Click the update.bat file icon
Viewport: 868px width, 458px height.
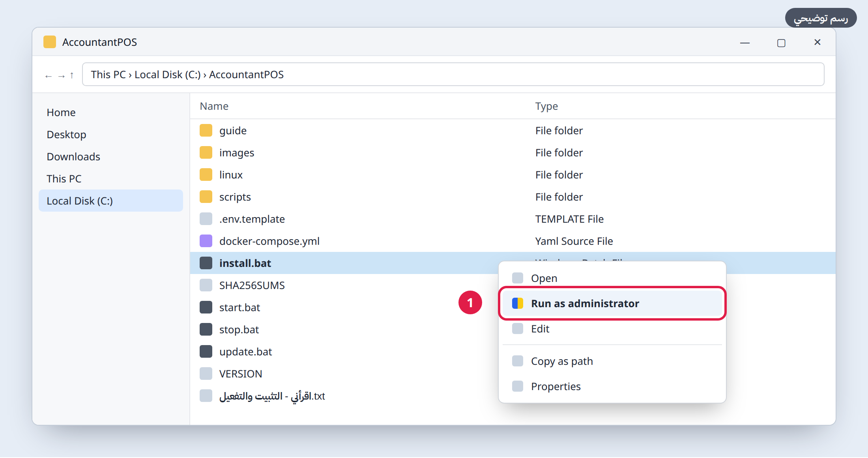(206, 352)
